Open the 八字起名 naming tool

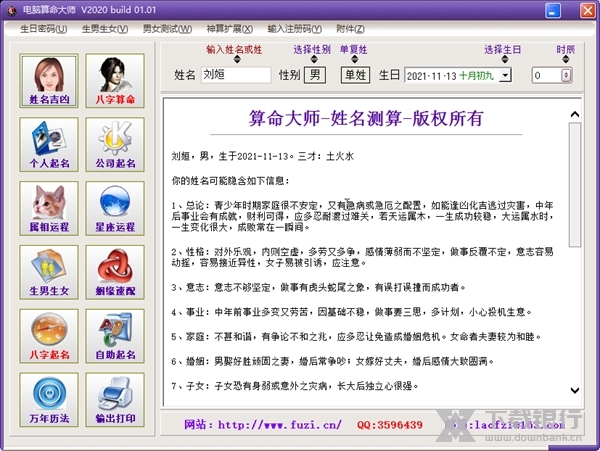(49, 336)
